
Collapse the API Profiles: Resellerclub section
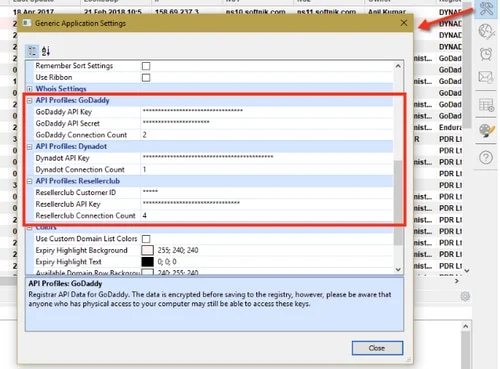pos(30,181)
